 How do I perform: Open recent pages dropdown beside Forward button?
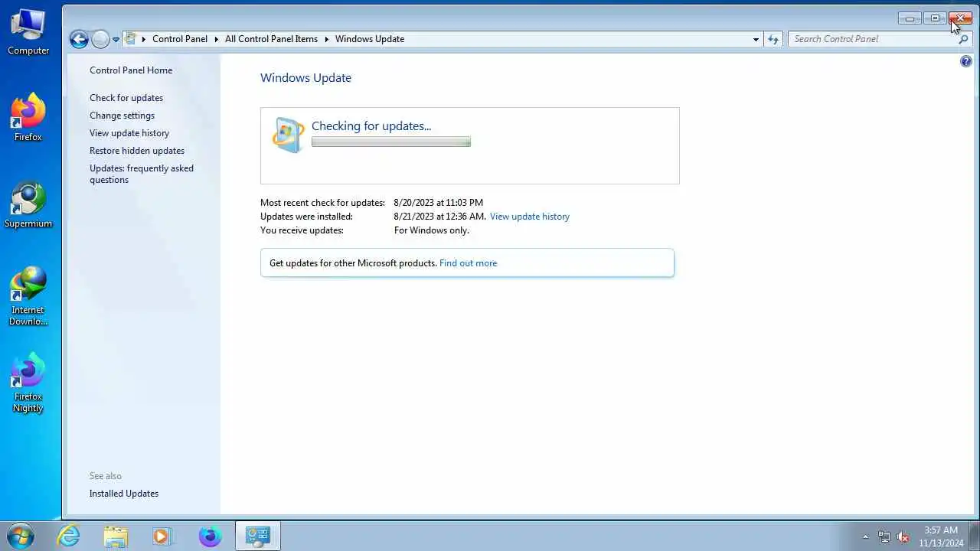coord(116,39)
